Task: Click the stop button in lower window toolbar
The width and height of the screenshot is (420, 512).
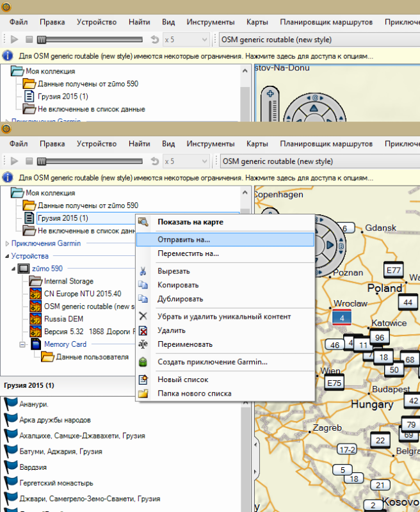Action: (x=29, y=161)
